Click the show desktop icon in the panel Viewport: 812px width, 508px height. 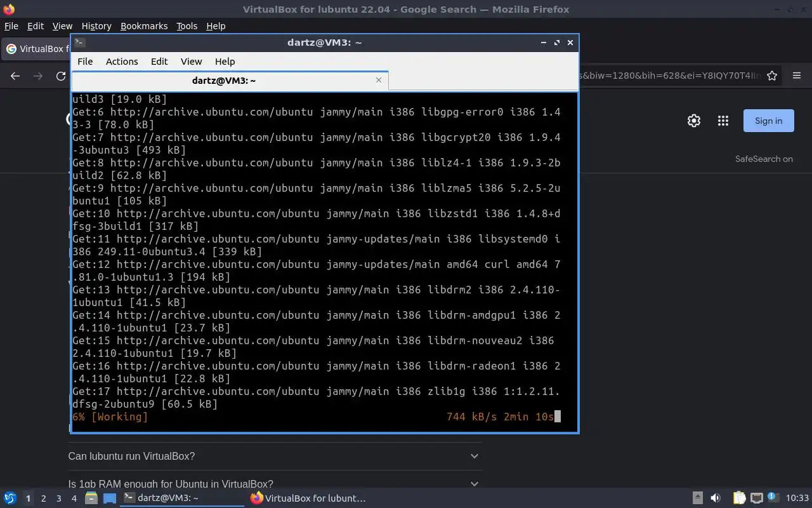click(x=110, y=498)
